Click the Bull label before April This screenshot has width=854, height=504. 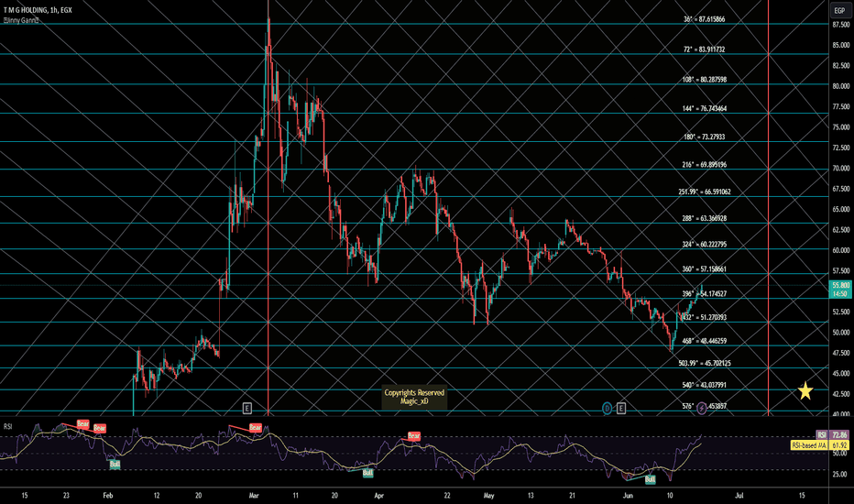[x=367, y=473]
